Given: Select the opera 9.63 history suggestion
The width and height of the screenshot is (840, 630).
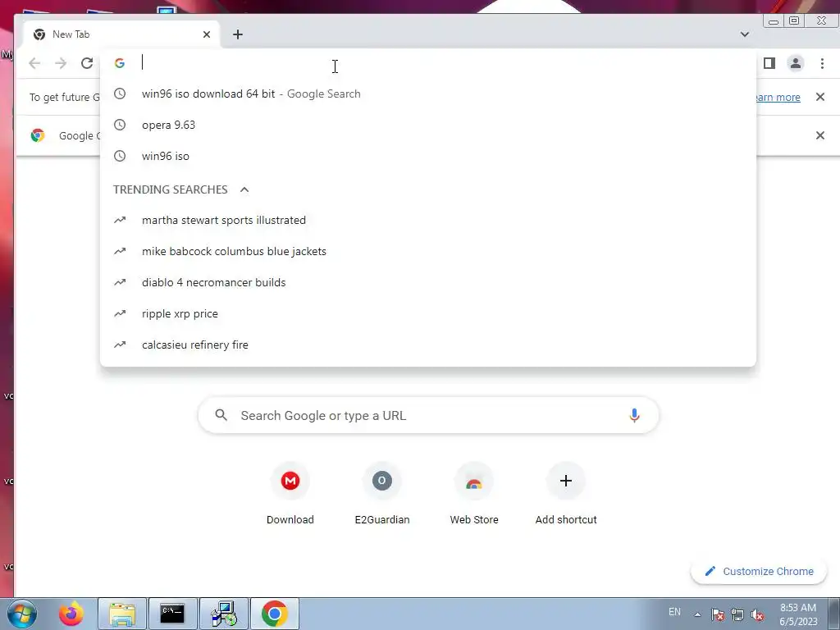Looking at the screenshot, I should 428,125.
